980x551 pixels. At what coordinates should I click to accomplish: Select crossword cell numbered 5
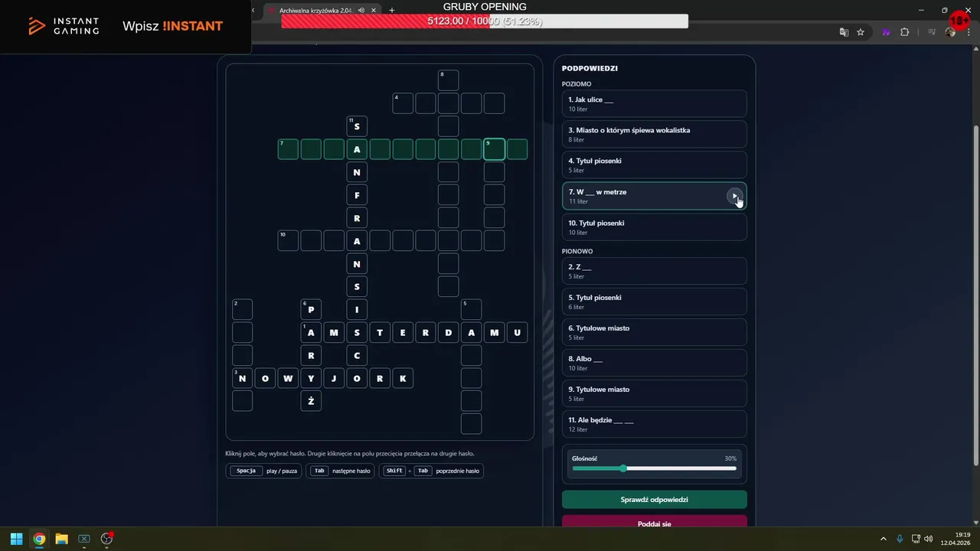pyautogui.click(x=472, y=310)
